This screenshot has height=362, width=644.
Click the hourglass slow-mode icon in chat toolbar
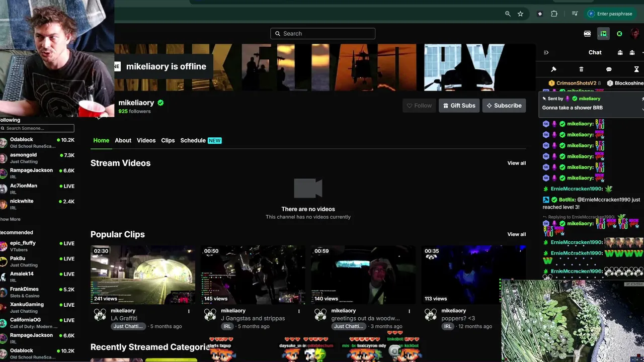(636, 69)
